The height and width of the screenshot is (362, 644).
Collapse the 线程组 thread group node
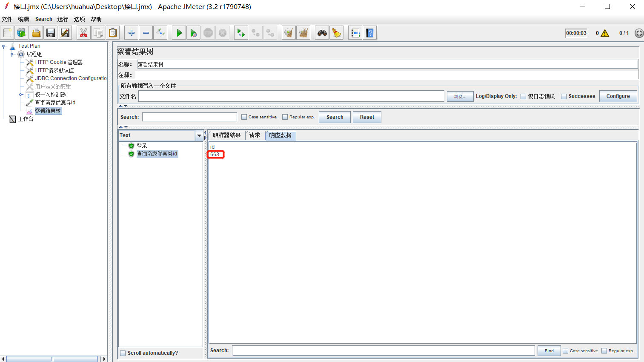coord(12,54)
